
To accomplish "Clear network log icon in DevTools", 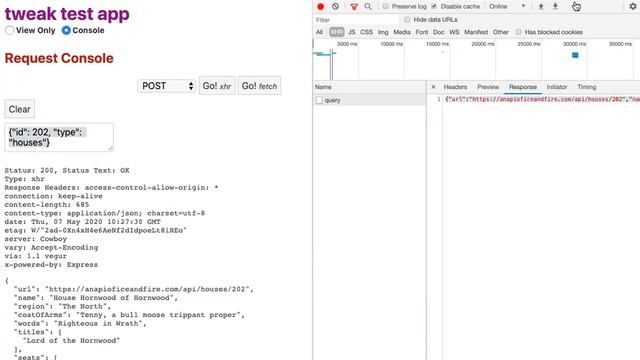I will coord(335,7).
